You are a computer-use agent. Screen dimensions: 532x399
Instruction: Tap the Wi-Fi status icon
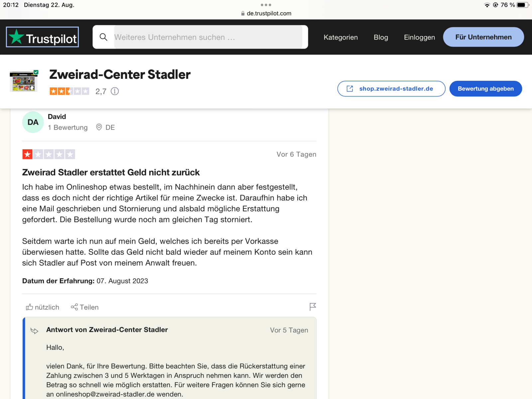487,5
